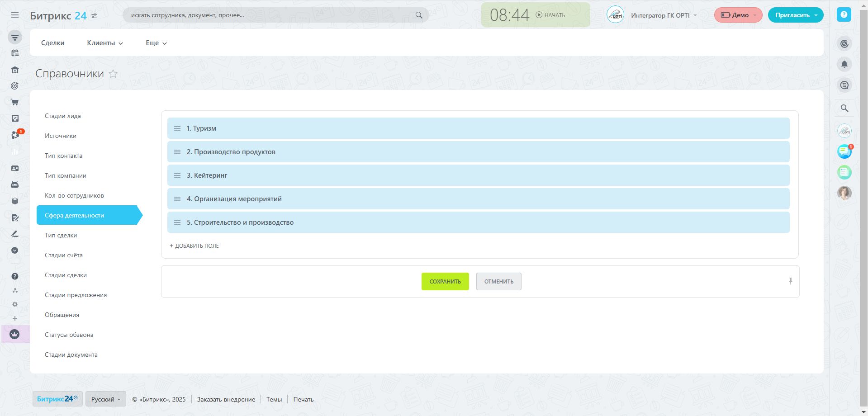
Task: Click drag handle of Кейтеринг row
Action: [177, 175]
